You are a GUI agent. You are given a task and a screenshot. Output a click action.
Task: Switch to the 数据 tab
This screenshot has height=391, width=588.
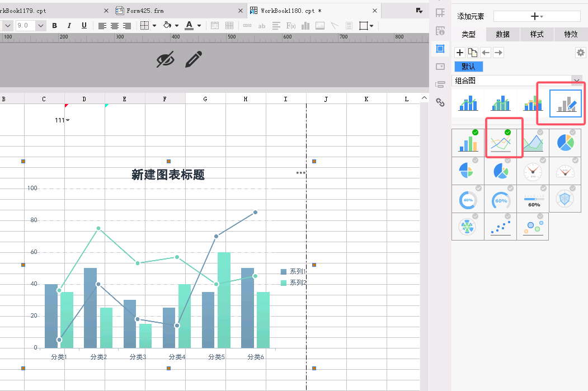[x=503, y=34]
